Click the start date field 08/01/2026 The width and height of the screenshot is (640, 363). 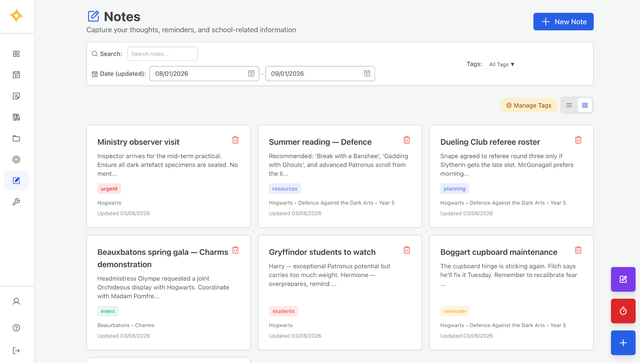204,73
